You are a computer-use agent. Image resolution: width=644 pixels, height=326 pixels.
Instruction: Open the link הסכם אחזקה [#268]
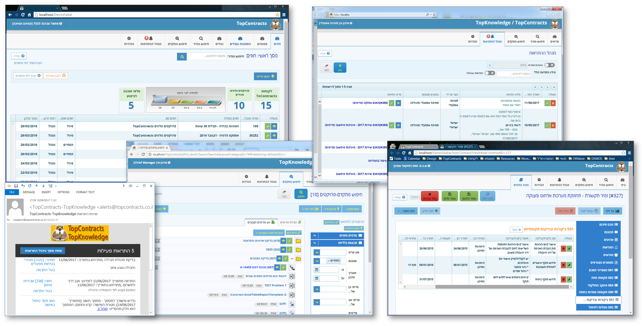click(370, 103)
